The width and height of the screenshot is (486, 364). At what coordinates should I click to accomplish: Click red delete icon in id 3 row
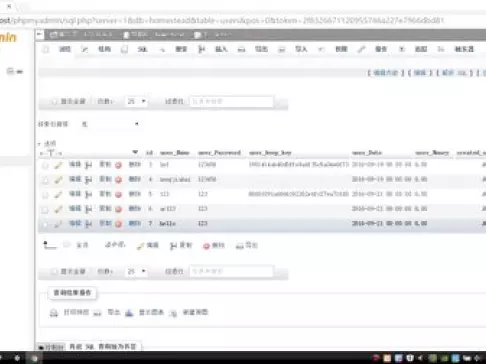[118, 165]
